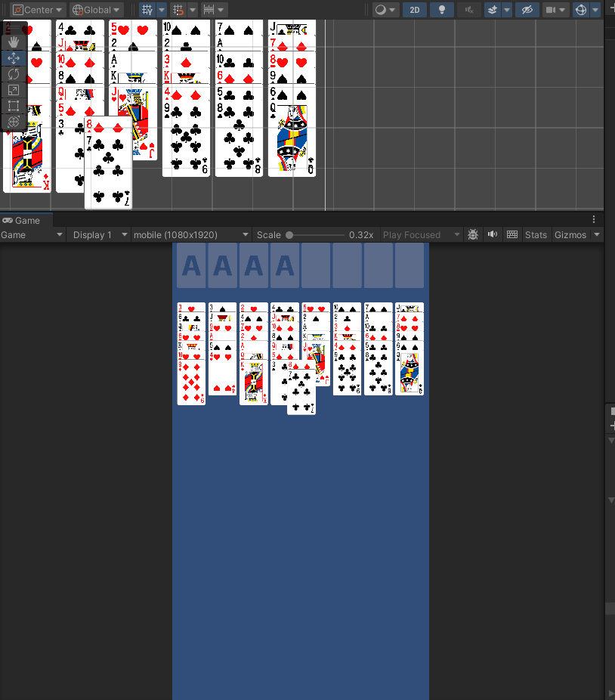
Task: Select the Move tool in Scene toolbar
Action: point(14,58)
